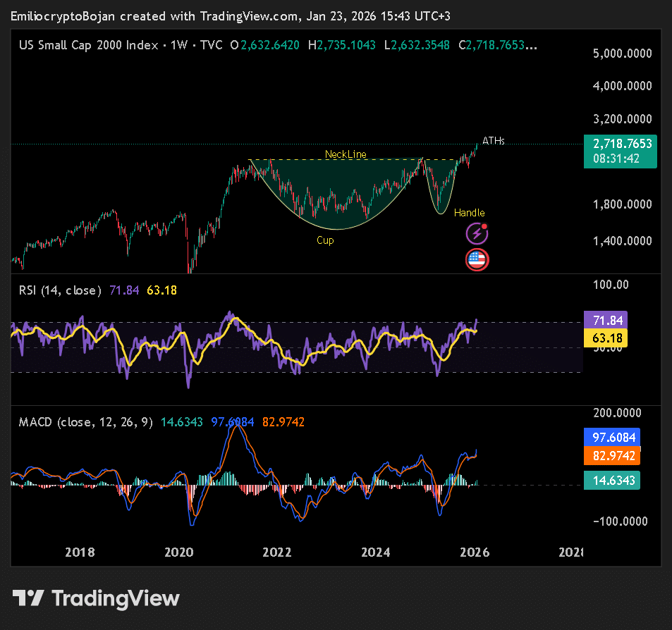Click the green last price label 2,718.7653
The height and width of the screenshot is (630, 672).
[x=620, y=145]
